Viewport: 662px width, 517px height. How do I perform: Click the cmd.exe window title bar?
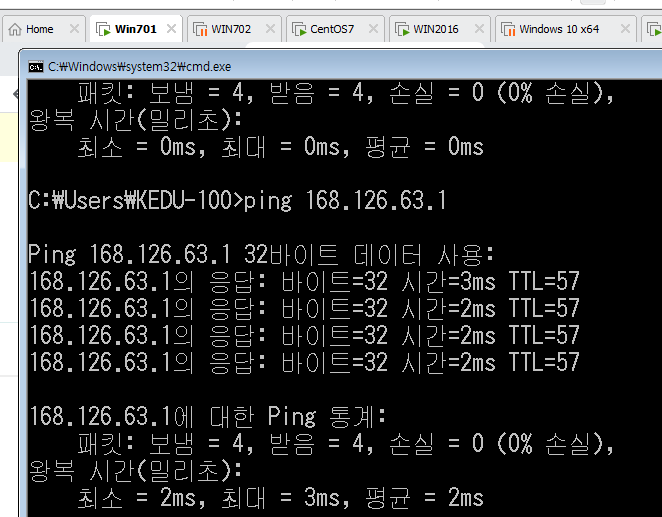341,66
